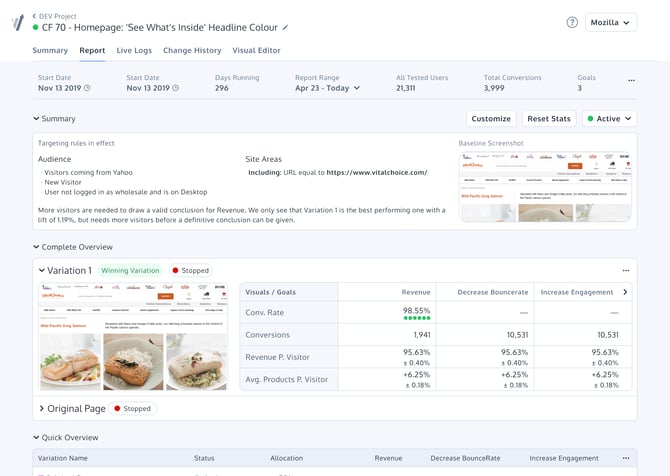Collapse the Complete Overview section
Viewport: 670px width, 476px height.
(x=36, y=247)
